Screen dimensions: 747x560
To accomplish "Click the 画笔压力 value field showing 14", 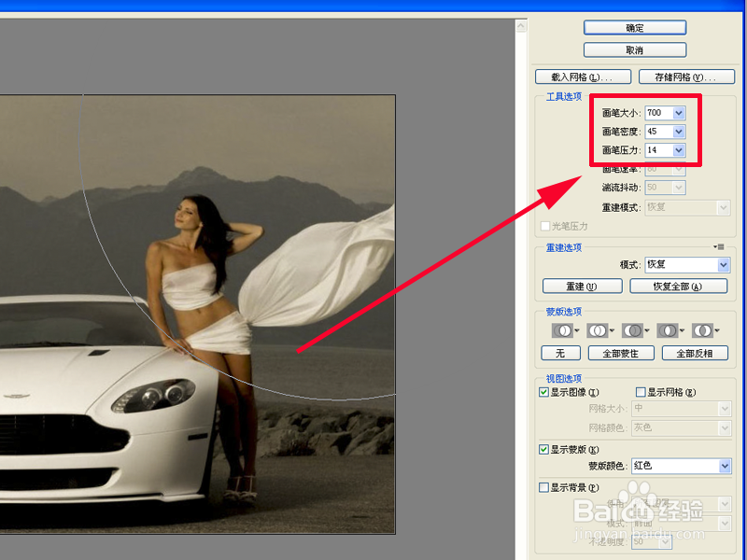I will 659,150.
